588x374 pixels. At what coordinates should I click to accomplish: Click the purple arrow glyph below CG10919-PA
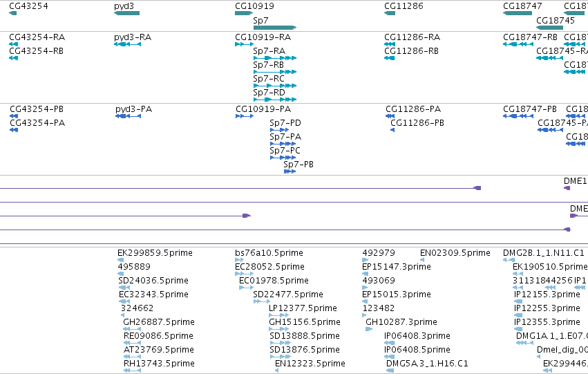tap(247, 216)
